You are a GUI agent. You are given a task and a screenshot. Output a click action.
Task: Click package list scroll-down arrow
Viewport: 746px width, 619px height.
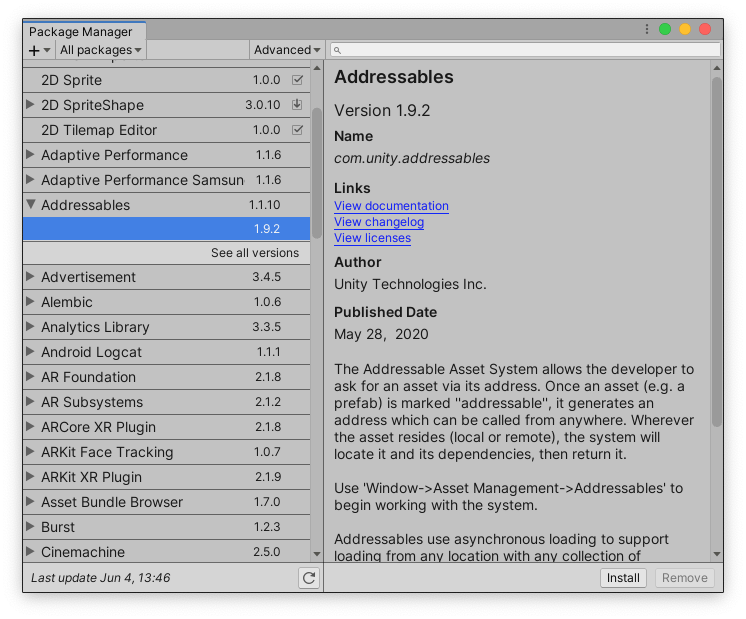[x=317, y=554]
